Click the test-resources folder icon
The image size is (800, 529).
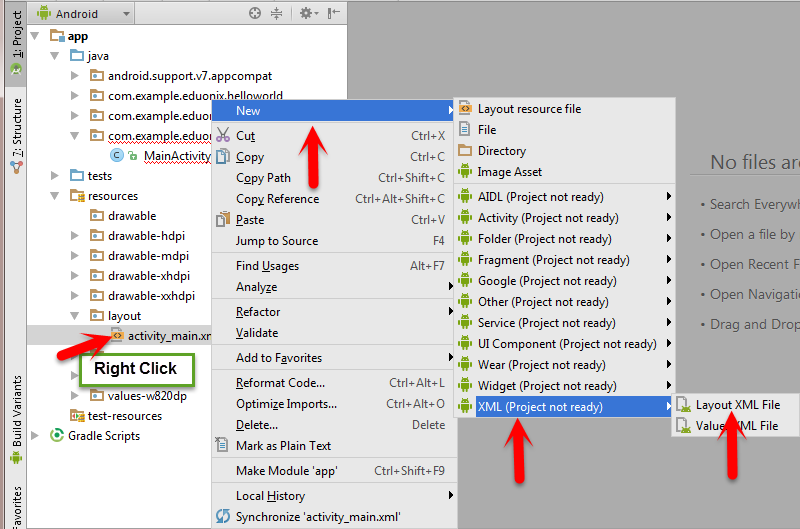[78, 416]
